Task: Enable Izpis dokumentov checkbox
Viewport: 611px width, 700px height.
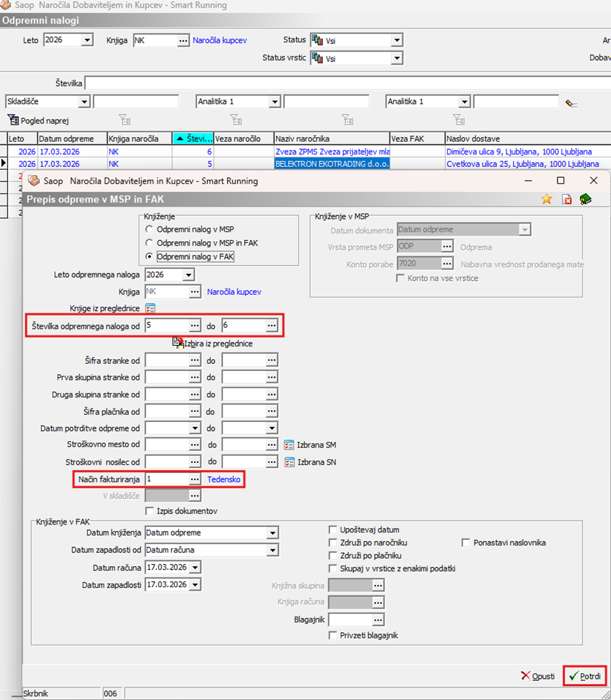Action: coord(150,511)
